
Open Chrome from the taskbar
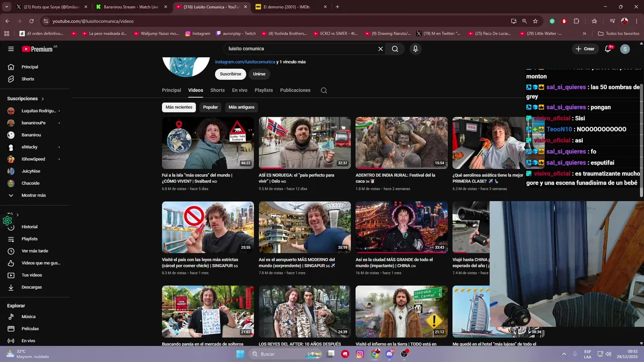(375, 354)
